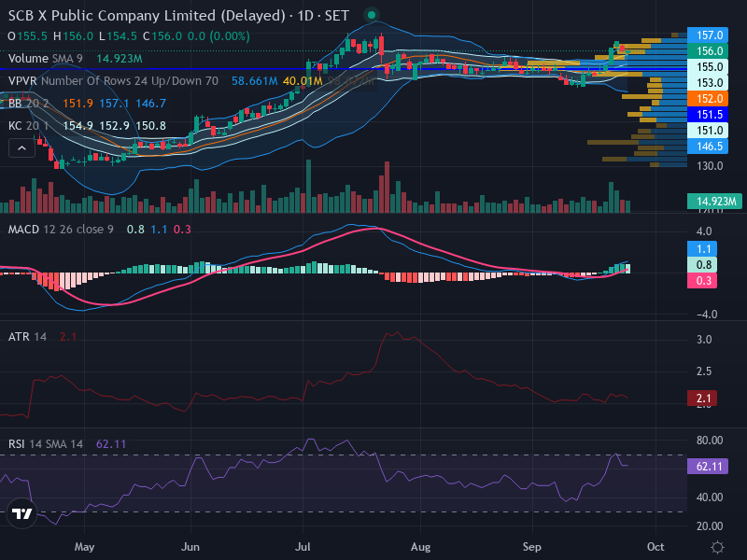The width and height of the screenshot is (747, 560).
Task: Click the RSI 14 SMA 14 legend
Action: (46, 444)
